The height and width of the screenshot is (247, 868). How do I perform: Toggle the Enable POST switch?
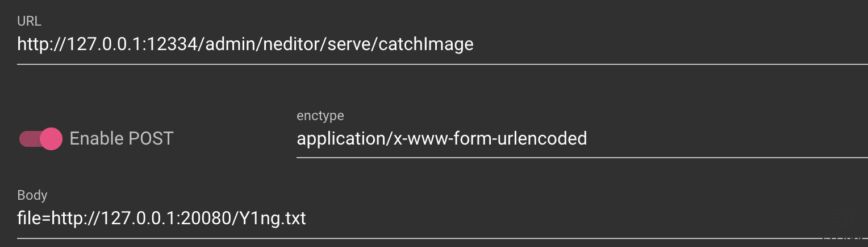click(x=40, y=139)
